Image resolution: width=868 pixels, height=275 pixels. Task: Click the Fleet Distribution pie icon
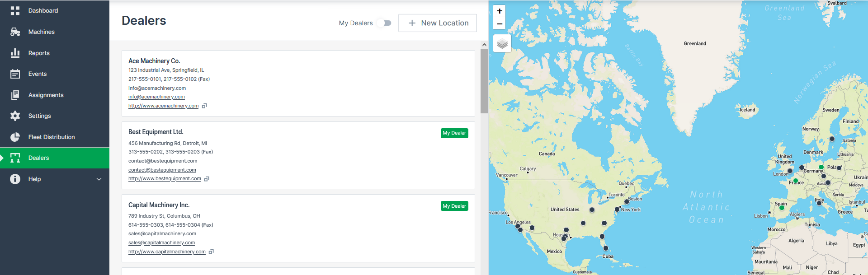pyautogui.click(x=15, y=137)
